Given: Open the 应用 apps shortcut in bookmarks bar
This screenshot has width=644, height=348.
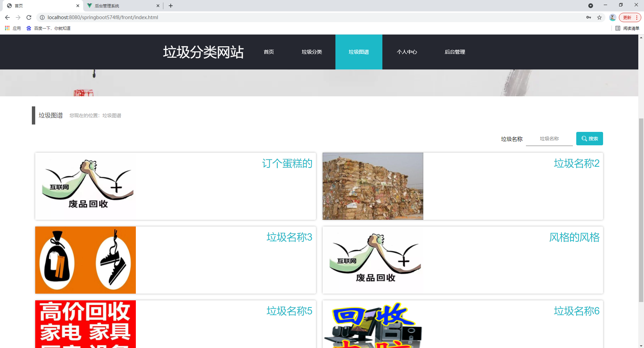Looking at the screenshot, I should point(13,28).
